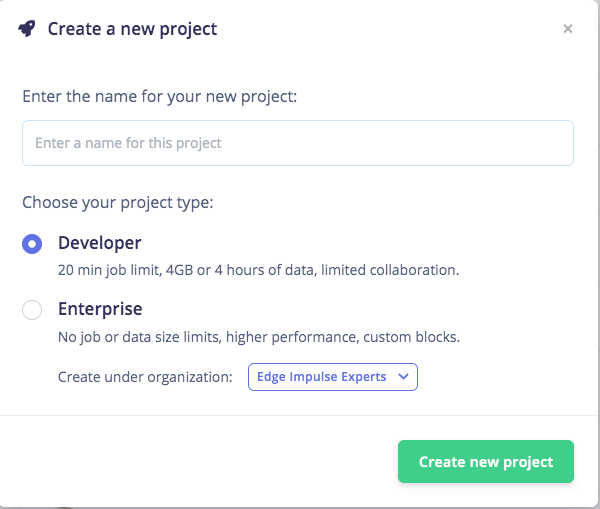Screen dimensions: 600x509
Task: Click the 'Enter a name for this project' placeholder
Action: (x=128, y=143)
